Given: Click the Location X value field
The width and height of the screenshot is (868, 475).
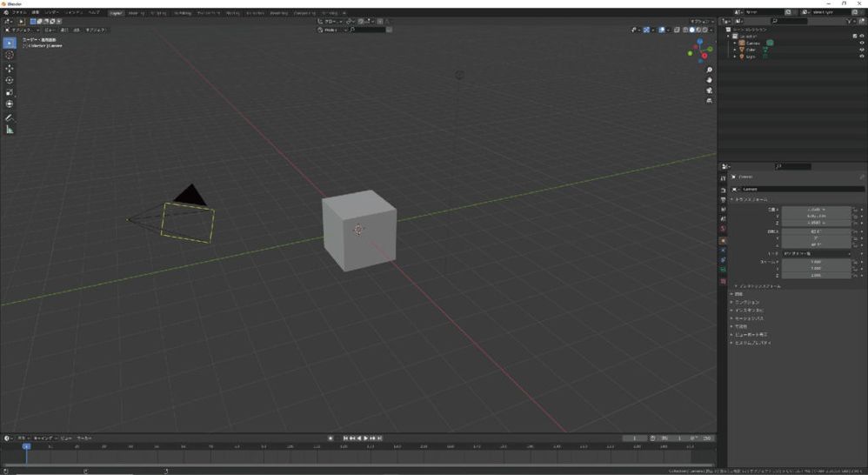Looking at the screenshot, I should tap(816, 210).
